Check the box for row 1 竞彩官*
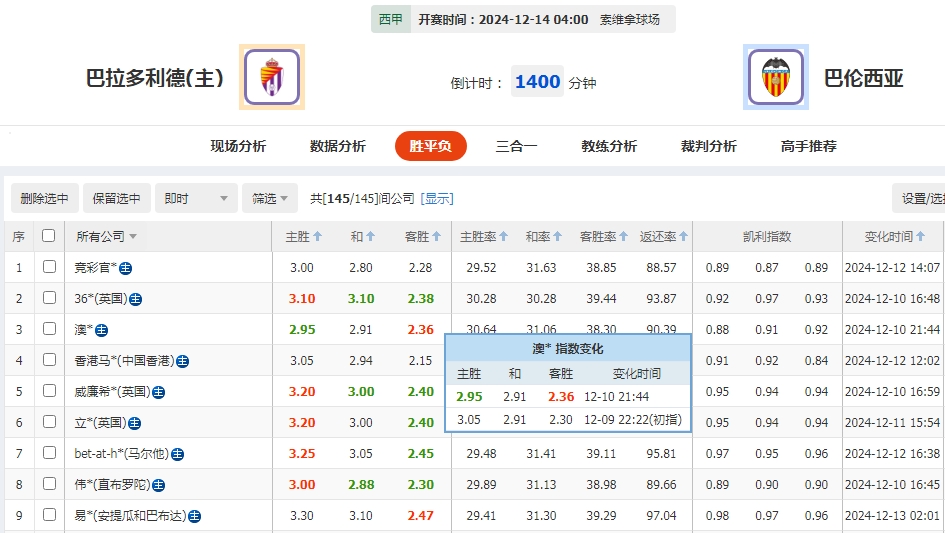Viewport: 945px width, 533px height. 49,267
